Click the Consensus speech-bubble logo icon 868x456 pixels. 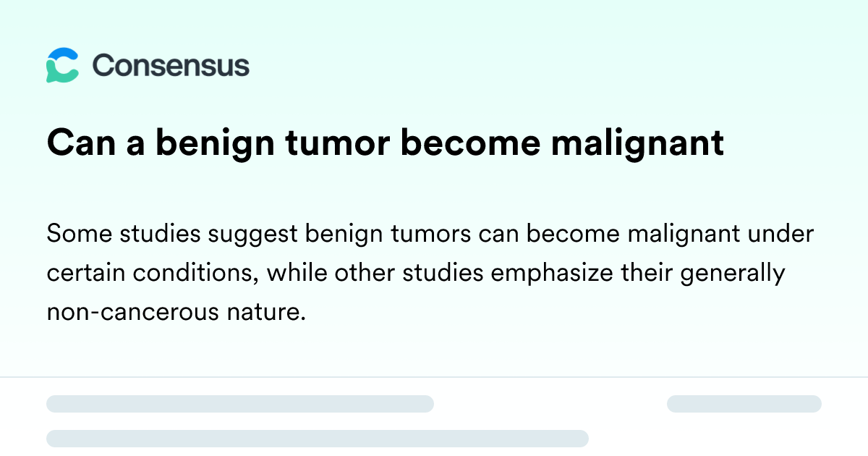(62, 65)
